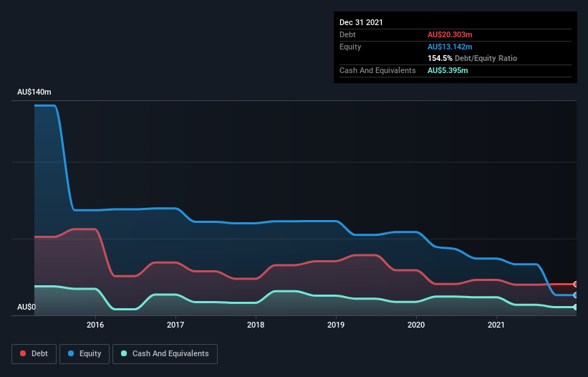Click the AU$140m y-axis label
Screen dimensions: 588x377
tap(34, 92)
